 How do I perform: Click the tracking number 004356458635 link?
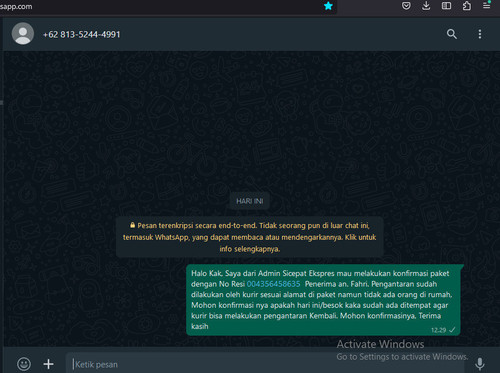[x=273, y=284]
